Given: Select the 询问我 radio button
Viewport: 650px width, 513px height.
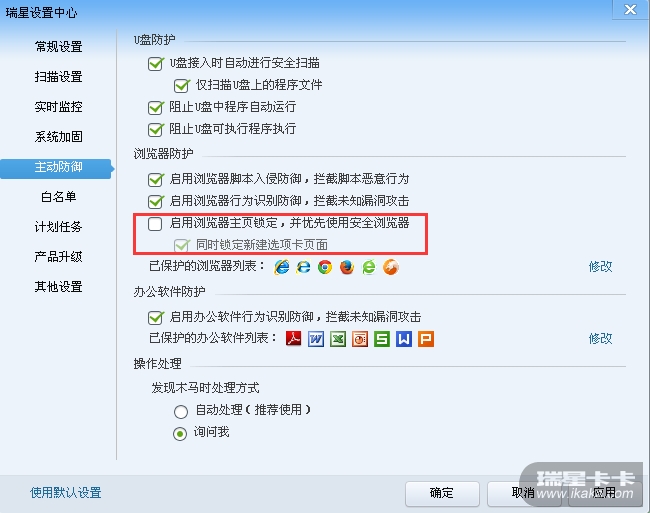Looking at the screenshot, I should (180, 433).
